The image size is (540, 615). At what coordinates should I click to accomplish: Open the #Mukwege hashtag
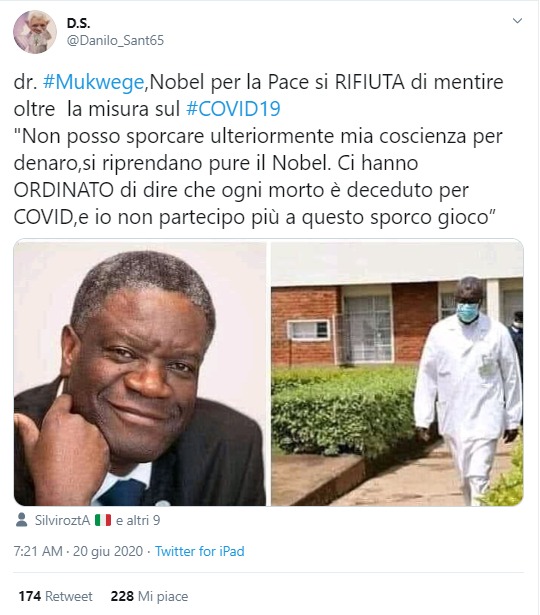coord(93,82)
